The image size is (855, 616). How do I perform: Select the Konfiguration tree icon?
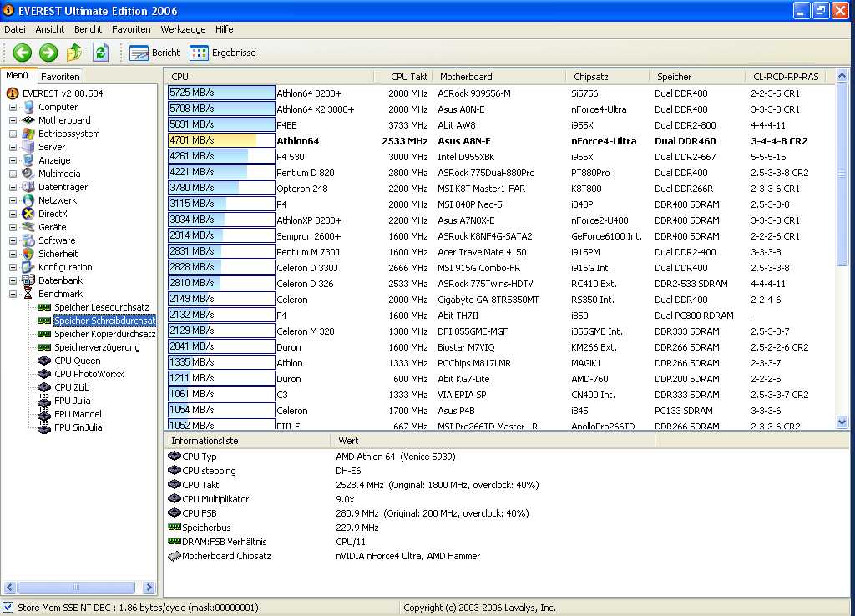pyautogui.click(x=28, y=267)
